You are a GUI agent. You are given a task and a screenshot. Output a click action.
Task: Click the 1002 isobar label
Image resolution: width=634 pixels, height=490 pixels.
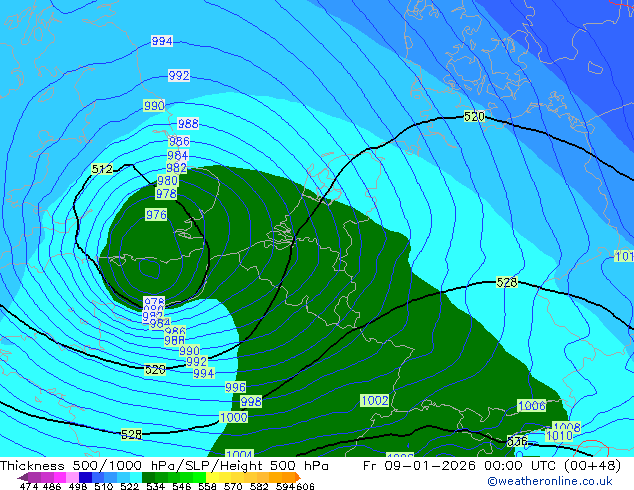coord(374,401)
